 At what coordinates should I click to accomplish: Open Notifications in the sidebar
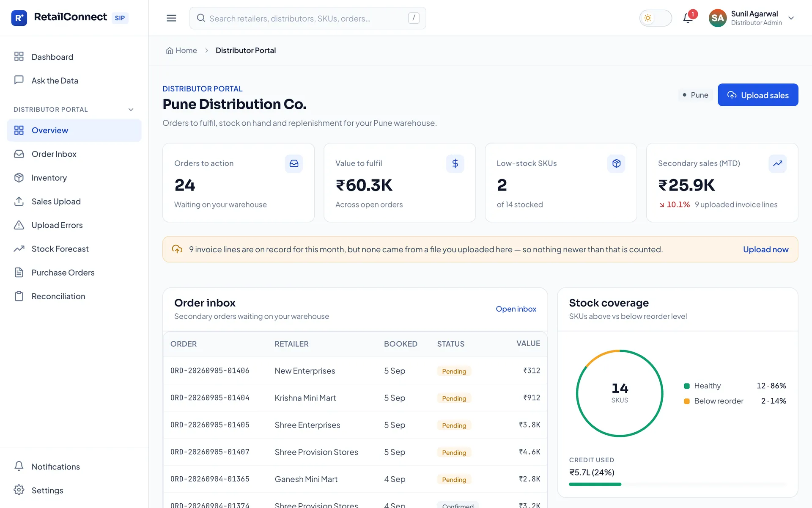pos(74,467)
